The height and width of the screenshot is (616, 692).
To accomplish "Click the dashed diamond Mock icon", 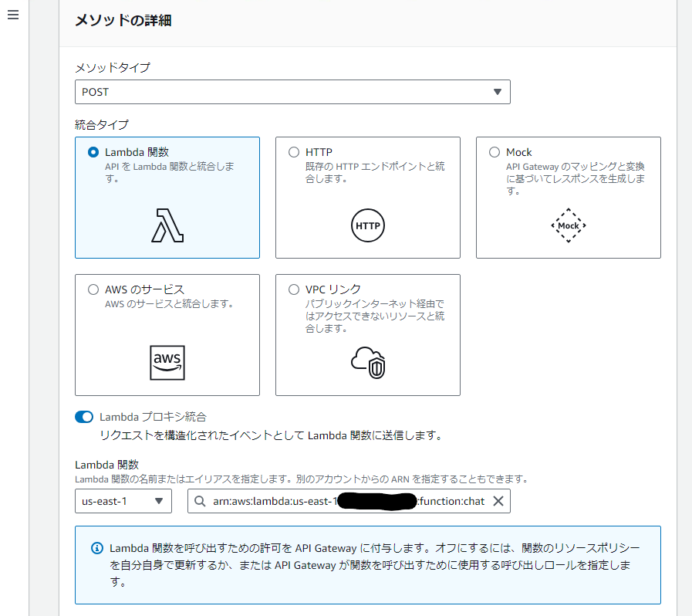I will pos(569,225).
